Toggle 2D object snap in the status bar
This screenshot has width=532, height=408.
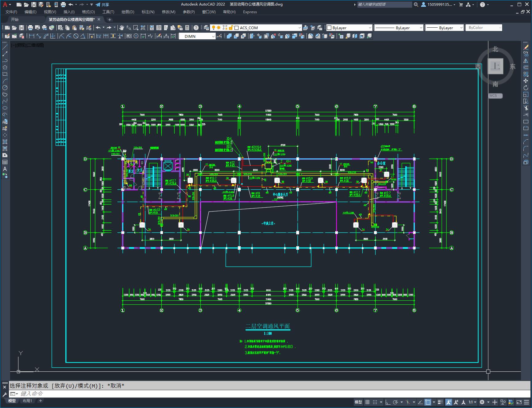428,402
